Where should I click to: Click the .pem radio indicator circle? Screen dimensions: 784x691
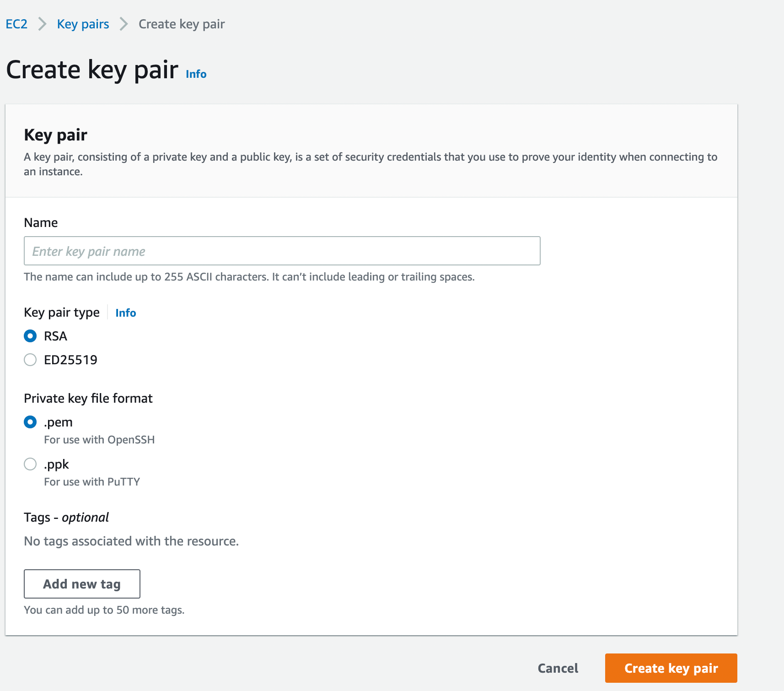coord(30,422)
